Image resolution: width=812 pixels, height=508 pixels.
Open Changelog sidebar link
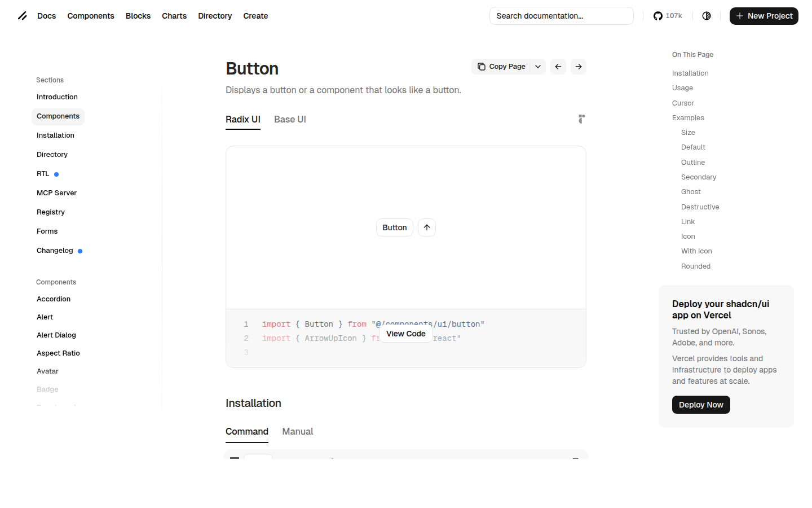coord(59,251)
